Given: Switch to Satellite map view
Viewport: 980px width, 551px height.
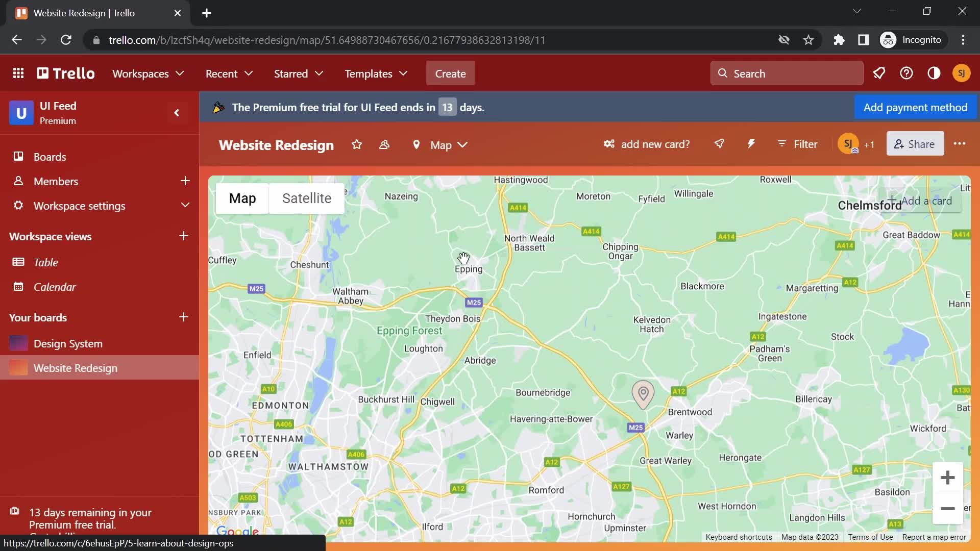Looking at the screenshot, I should point(307,198).
